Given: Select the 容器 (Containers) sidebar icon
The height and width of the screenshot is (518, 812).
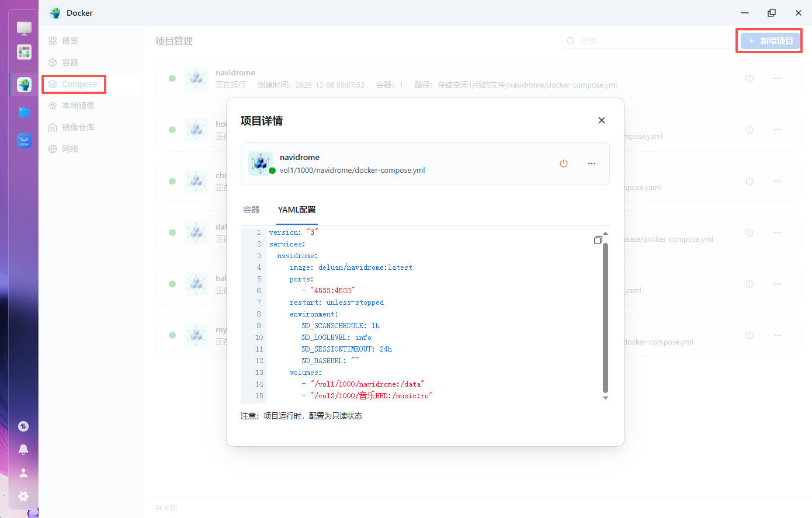Looking at the screenshot, I should tap(53, 62).
